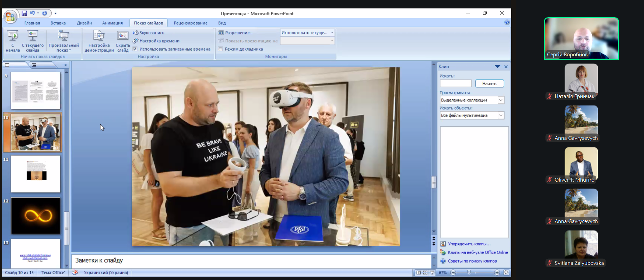Open the slide show setup icon
The height and width of the screenshot is (280, 644).
click(x=99, y=36)
